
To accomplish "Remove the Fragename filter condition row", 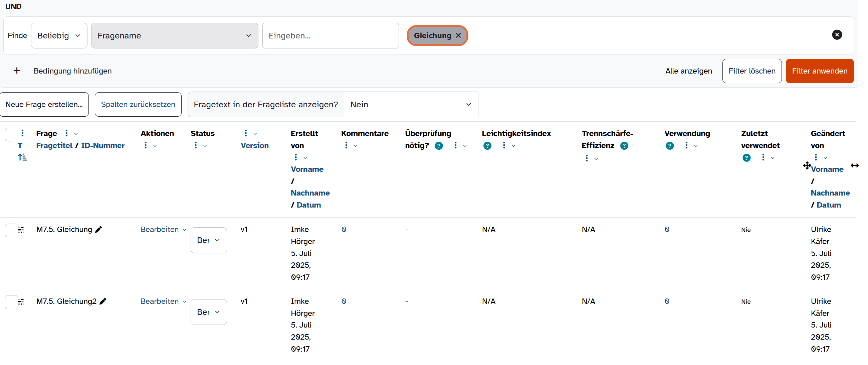I will point(837,35).
